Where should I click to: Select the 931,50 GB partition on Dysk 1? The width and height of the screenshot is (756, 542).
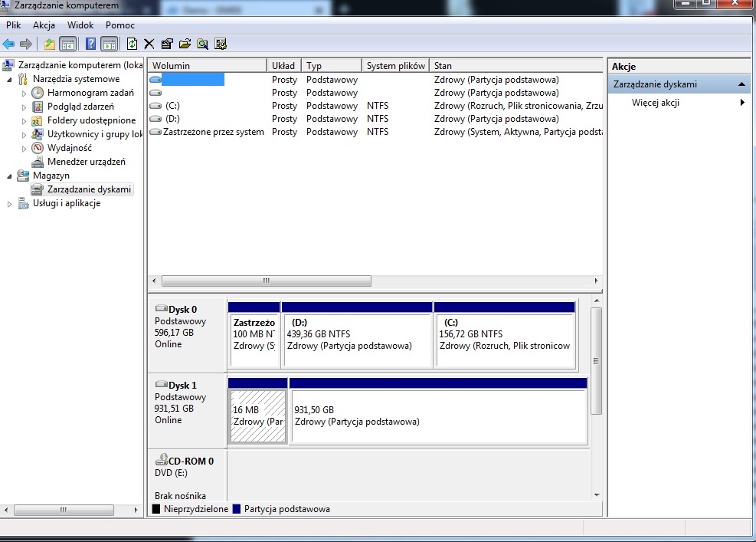[x=438, y=412]
